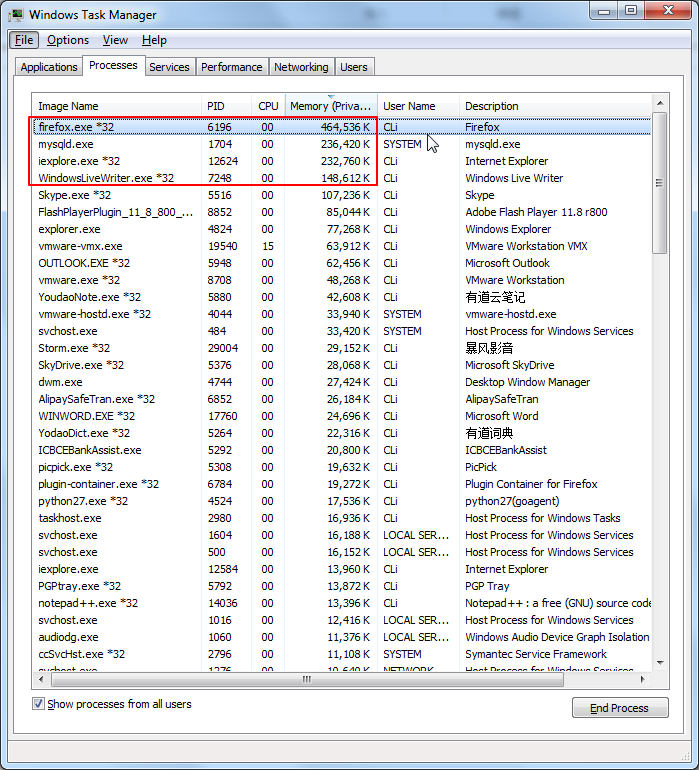Image resolution: width=699 pixels, height=770 pixels.
Task: Sort by PID column header
Action: pos(226,106)
